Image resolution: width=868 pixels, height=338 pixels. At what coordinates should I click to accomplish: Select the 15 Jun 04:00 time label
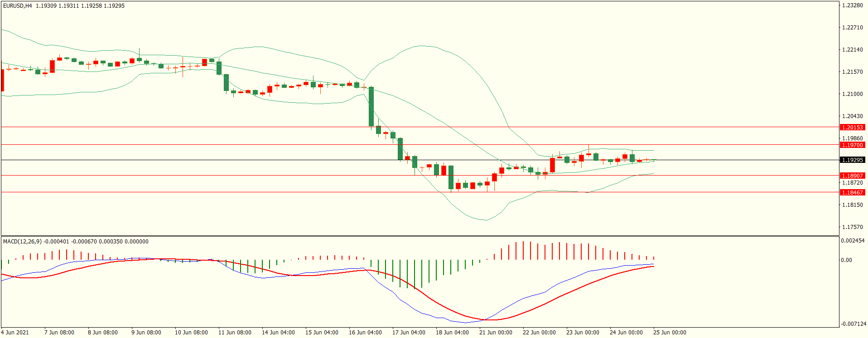click(x=322, y=333)
